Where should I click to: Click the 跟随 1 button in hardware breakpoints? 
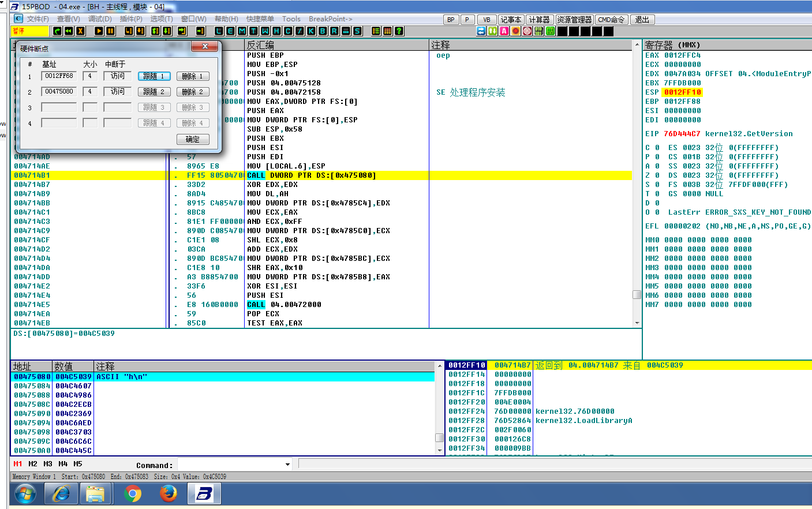154,76
